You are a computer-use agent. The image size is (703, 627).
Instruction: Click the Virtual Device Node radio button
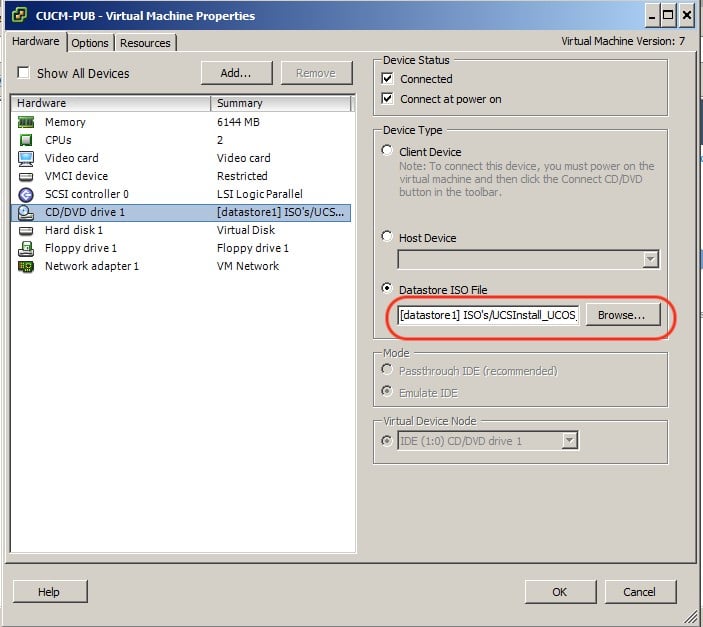click(386, 440)
